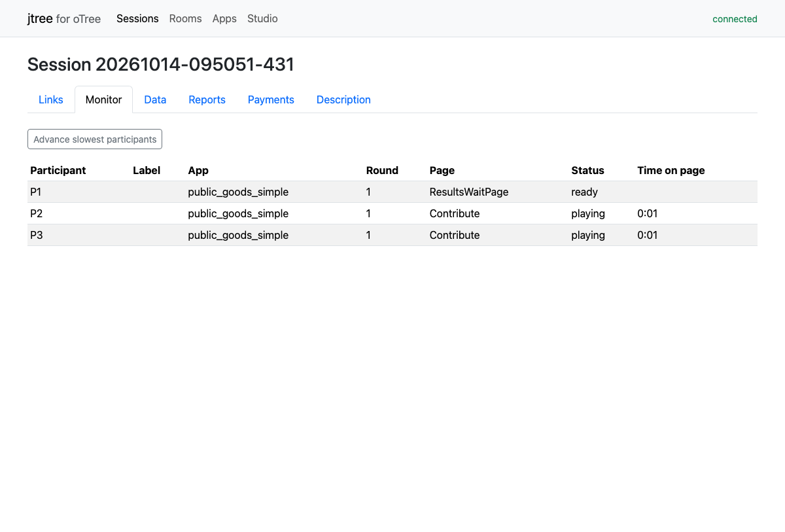Go to Sessions in the navbar

[137, 18]
